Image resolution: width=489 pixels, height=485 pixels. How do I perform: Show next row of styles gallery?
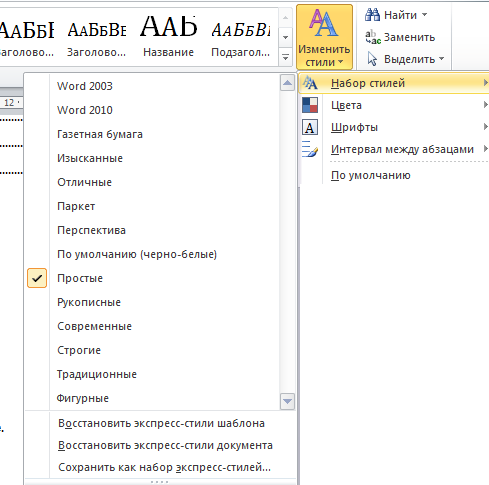pyautogui.click(x=285, y=37)
